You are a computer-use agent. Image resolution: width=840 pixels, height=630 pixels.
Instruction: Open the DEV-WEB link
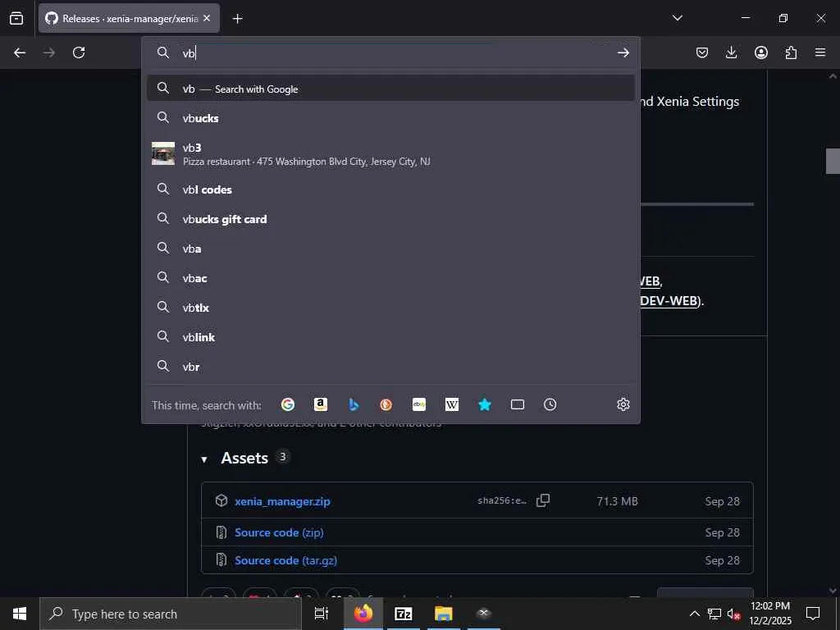(669, 300)
